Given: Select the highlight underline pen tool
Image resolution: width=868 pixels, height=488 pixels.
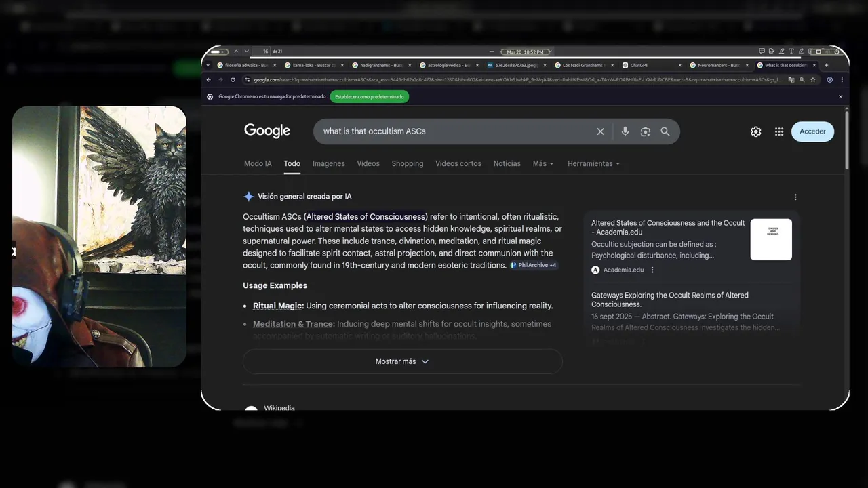Looking at the screenshot, I should pyautogui.click(x=781, y=51).
